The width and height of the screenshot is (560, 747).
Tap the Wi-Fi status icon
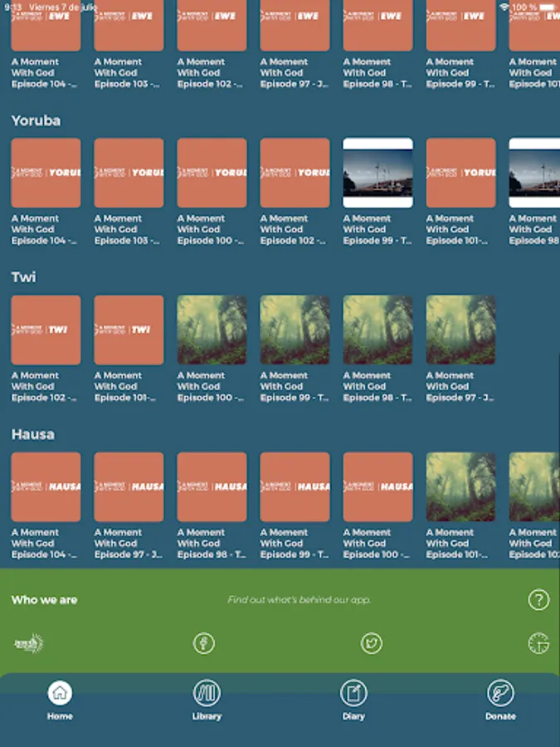tap(504, 7)
